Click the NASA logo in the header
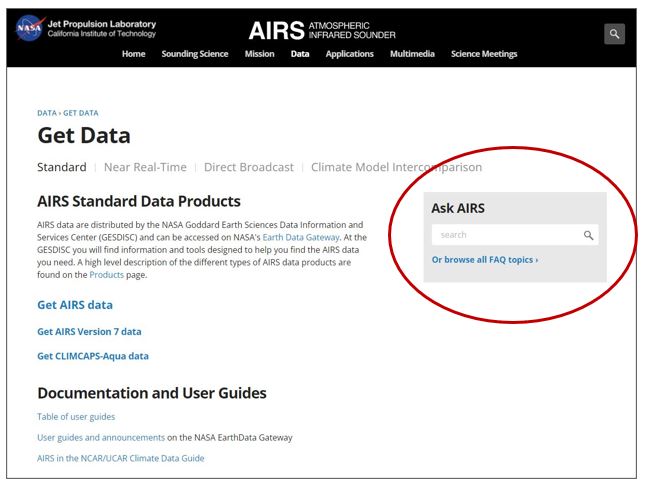This screenshot has height=487, width=646. point(30,28)
